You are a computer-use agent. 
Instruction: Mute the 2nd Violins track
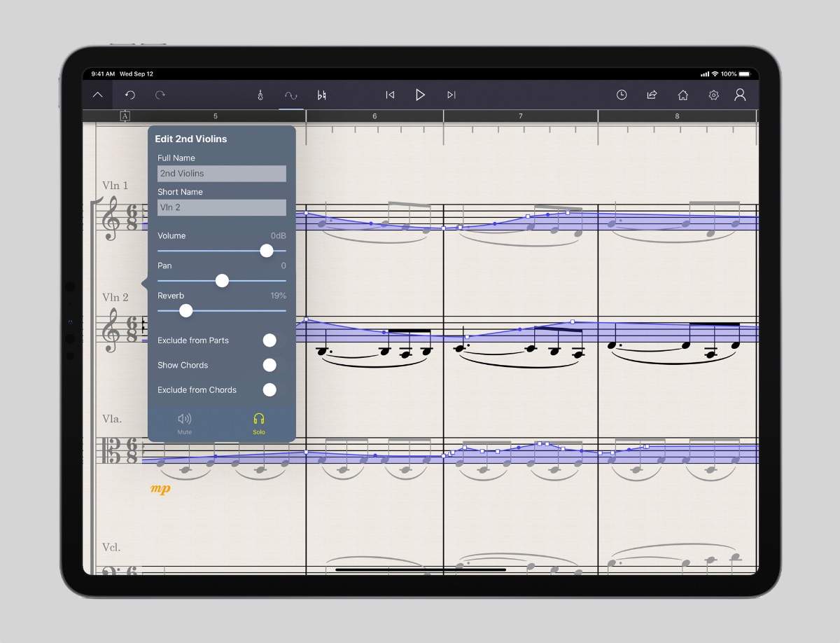[x=185, y=423]
